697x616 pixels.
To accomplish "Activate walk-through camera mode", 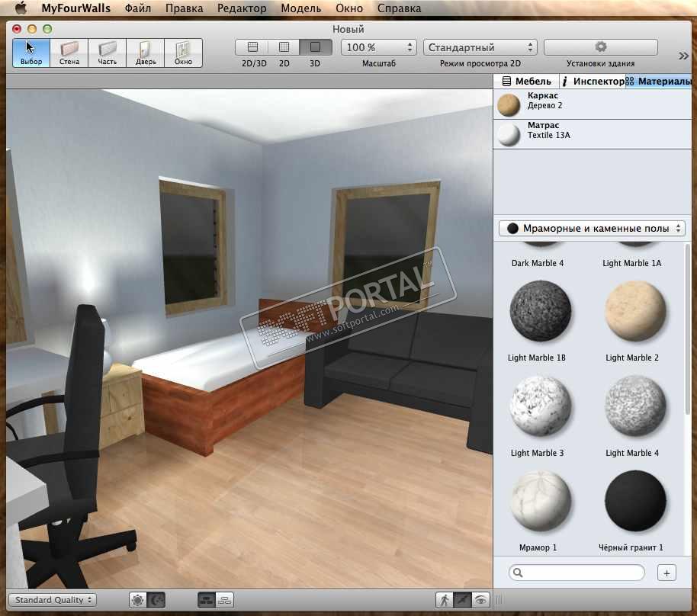I will click(x=444, y=601).
